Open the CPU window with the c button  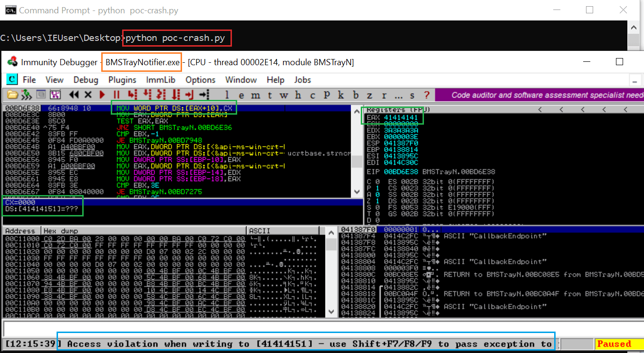(313, 95)
